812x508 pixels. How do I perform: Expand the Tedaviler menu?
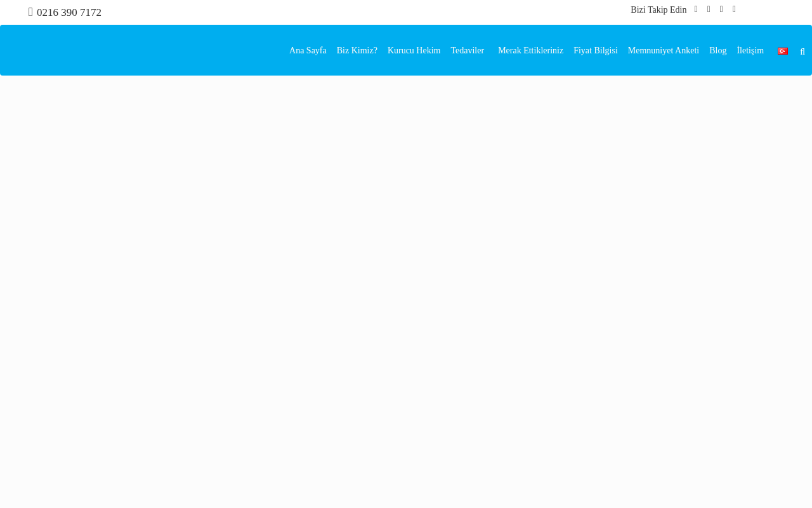point(468,51)
